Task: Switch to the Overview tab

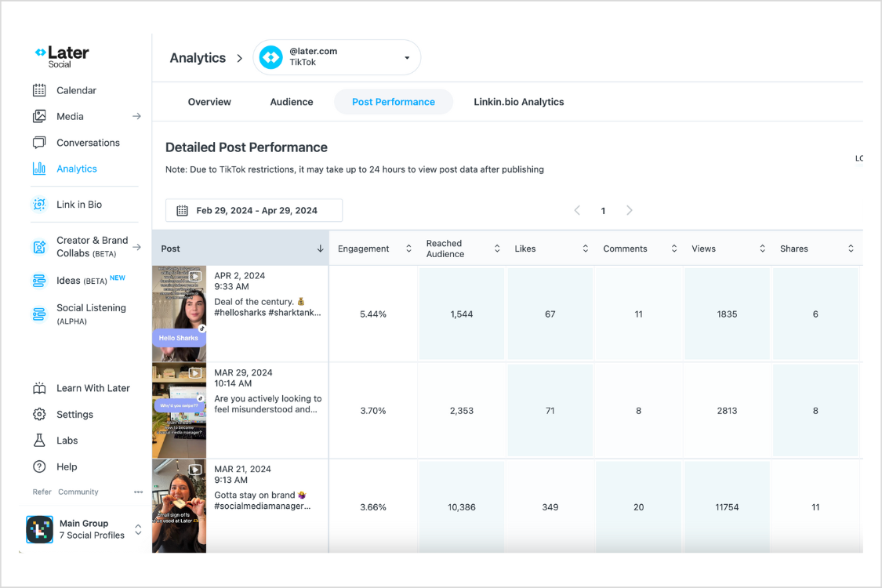Action: pyautogui.click(x=209, y=102)
